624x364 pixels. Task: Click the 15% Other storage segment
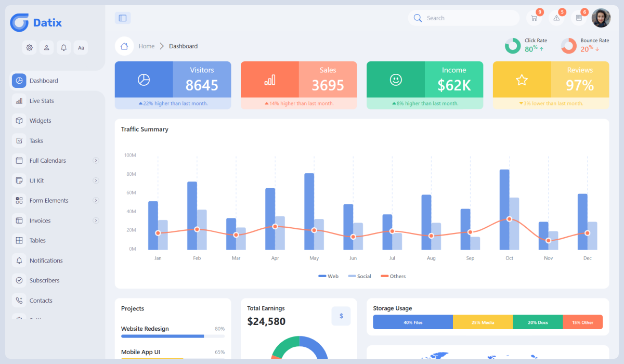coord(582,322)
